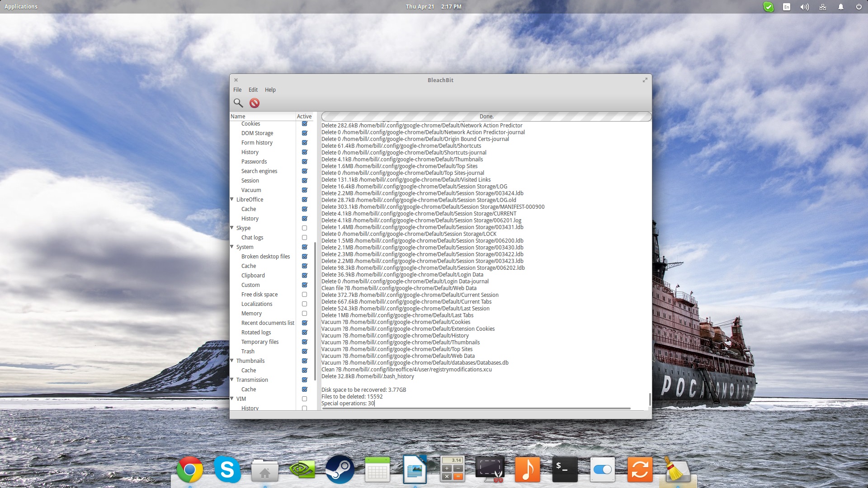Viewport: 868px width, 488px height.
Task: Check the Skype Chat logs checkbox
Action: tap(305, 238)
